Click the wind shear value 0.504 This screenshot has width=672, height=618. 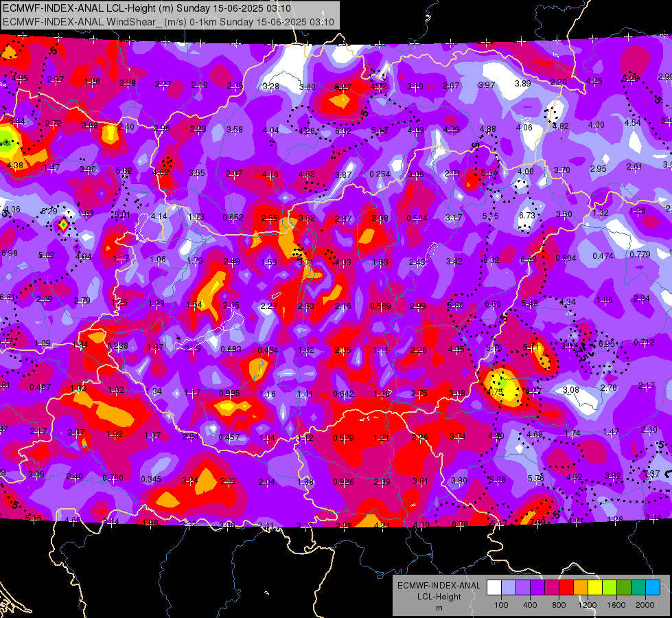tap(417, 218)
